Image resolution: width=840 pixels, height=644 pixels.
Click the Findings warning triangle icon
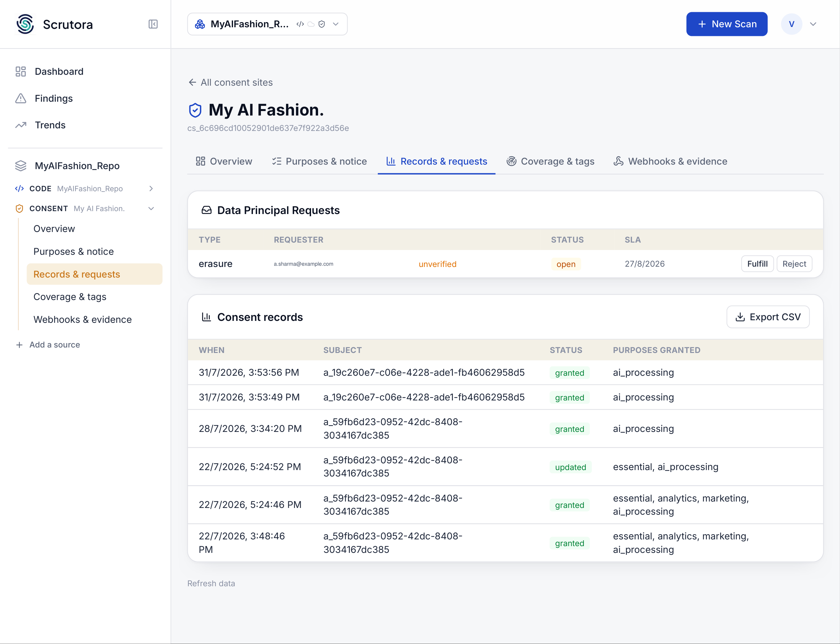click(x=21, y=99)
